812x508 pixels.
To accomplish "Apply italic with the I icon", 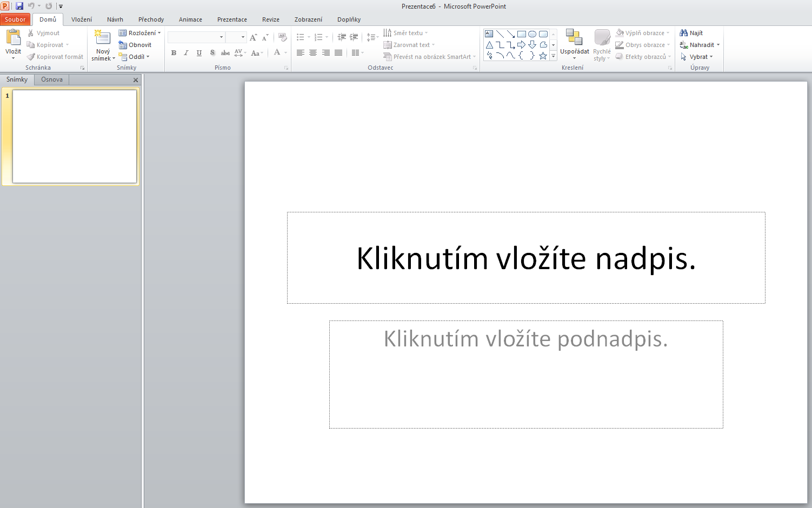I will tap(186, 53).
